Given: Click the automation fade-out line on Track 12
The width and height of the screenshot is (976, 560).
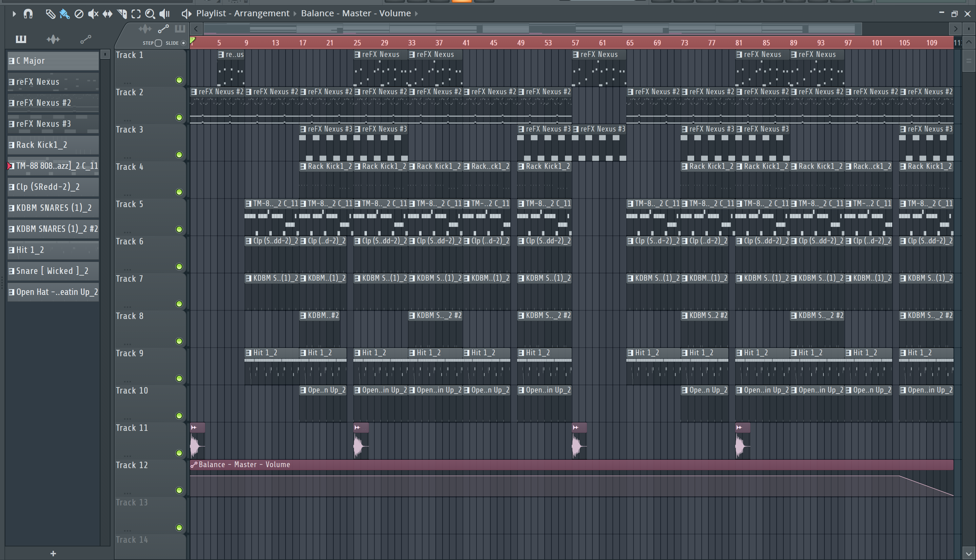Looking at the screenshot, I should [x=926, y=486].
